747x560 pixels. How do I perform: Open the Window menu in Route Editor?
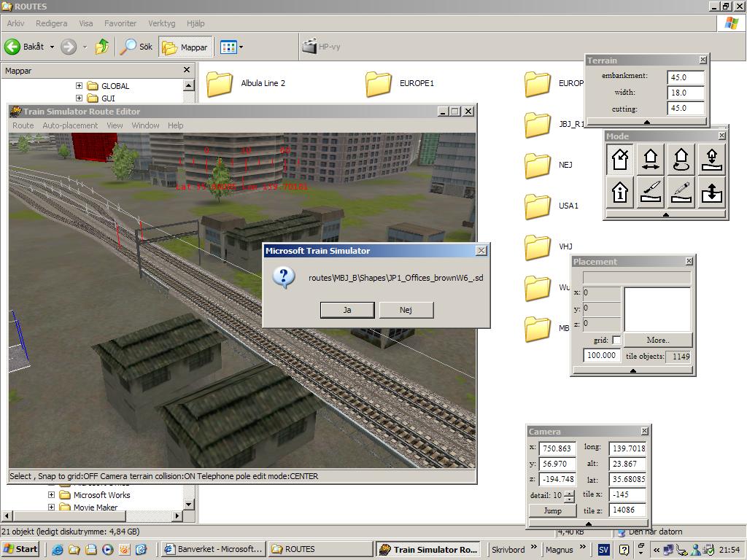(145, 125)
